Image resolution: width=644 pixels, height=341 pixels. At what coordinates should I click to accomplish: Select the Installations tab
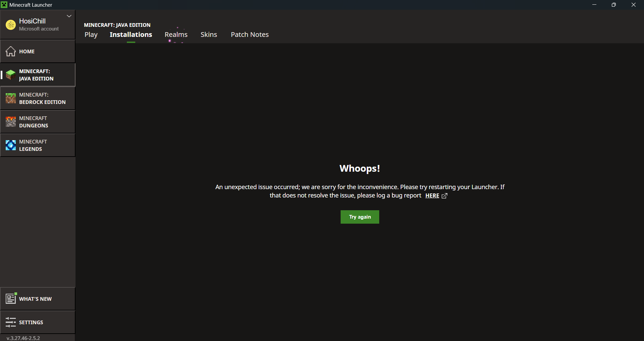[131, 35]
